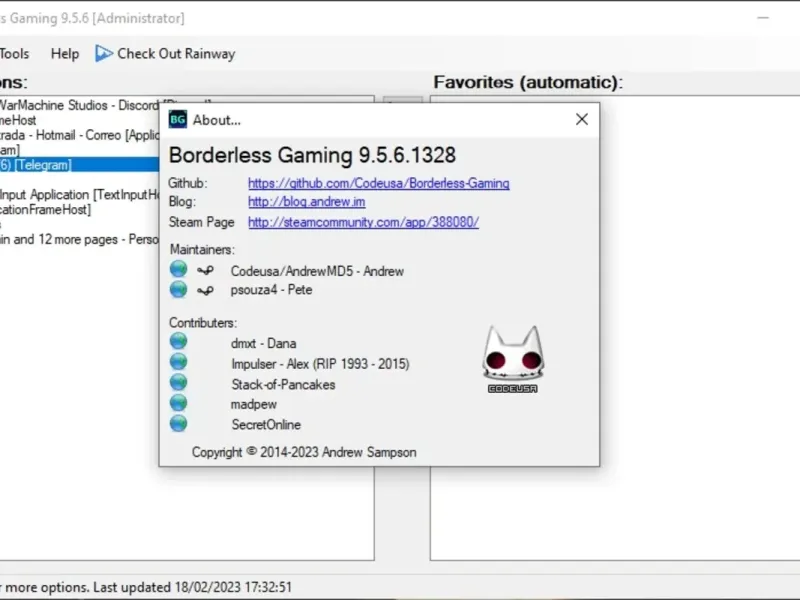Open the globe link for SecretOnline
The height and width of the screenshot is (600, 800).
178,423
